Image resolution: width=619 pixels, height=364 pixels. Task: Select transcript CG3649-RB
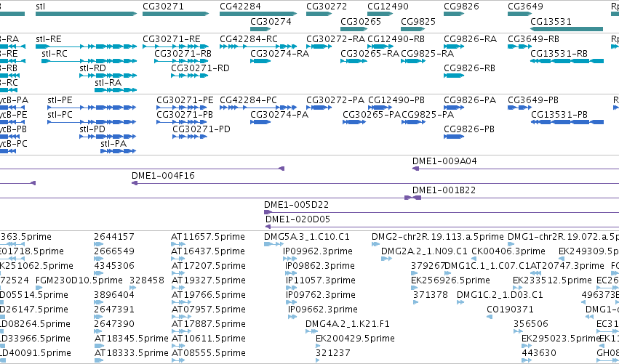click(x=520, y=46)
